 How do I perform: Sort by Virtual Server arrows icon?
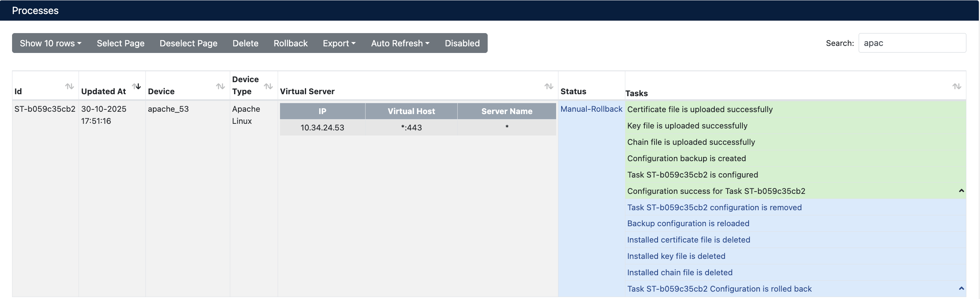[549, 86]
